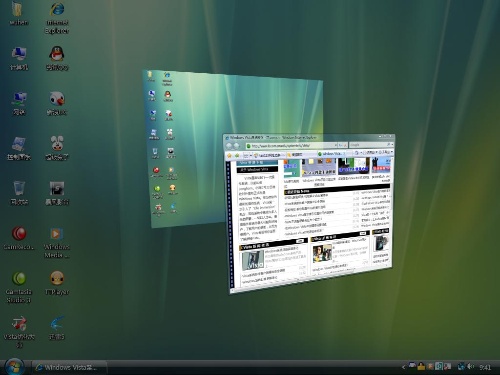Open the folder icon at the top of the desktop
500x375 pixels.
(18, 13)
